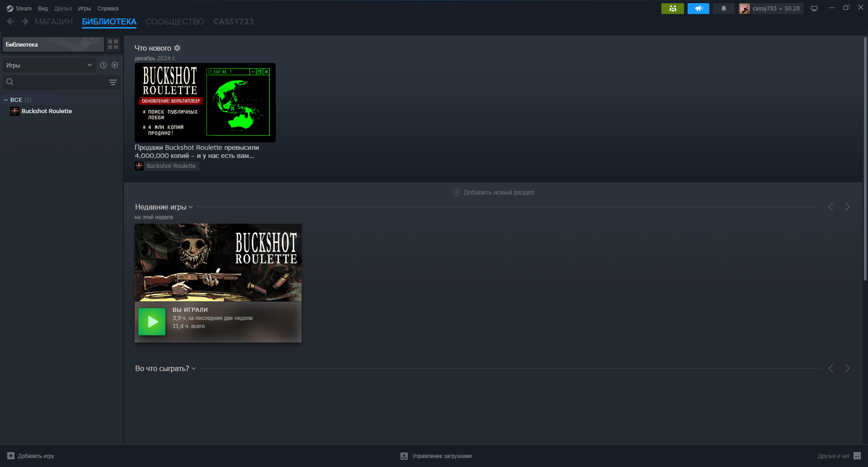This screenshot has height=467, width=868.
Task: Click the cassy733 avatar image
Action: coord(744,8)
